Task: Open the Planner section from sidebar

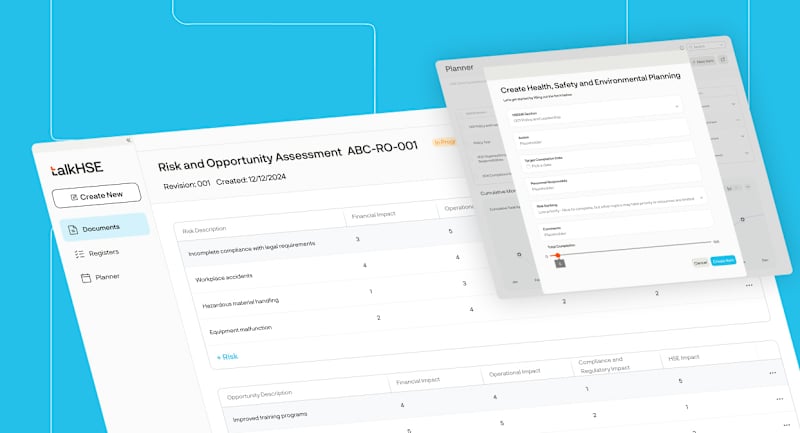Action: pos(101,277)
